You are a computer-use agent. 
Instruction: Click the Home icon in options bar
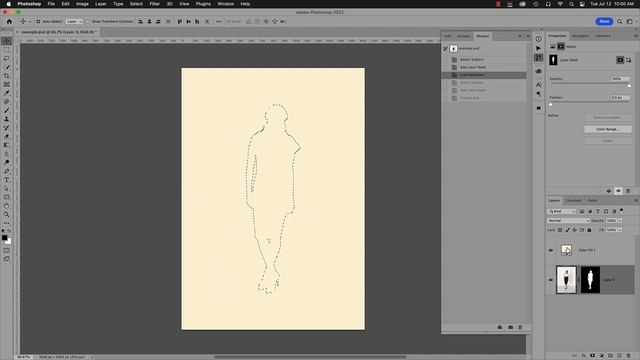pyautogui.click(x=9, y=21)
